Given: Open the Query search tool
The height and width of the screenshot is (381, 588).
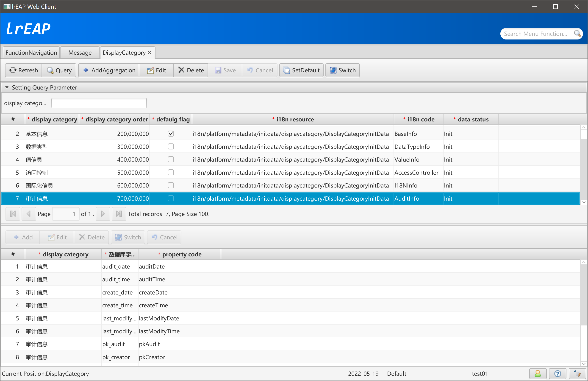Looking at the screenshot, I should click(x=59, y=70).
